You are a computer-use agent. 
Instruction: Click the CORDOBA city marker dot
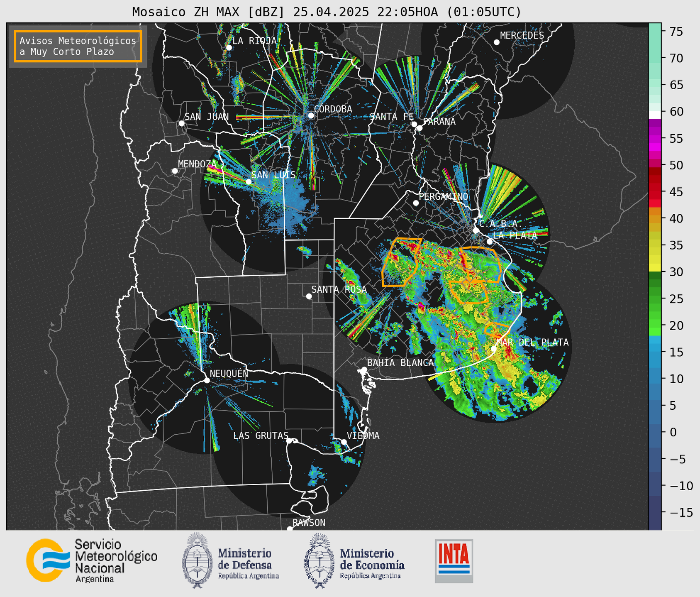click(311, 115)
